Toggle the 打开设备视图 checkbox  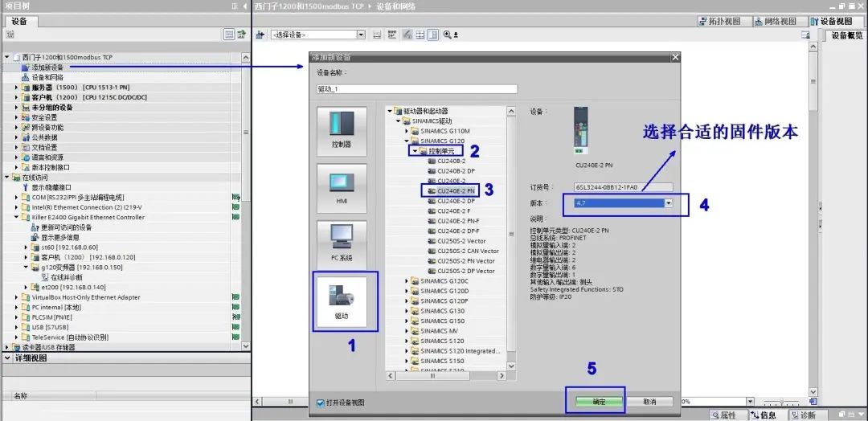[x=320, y=403]
